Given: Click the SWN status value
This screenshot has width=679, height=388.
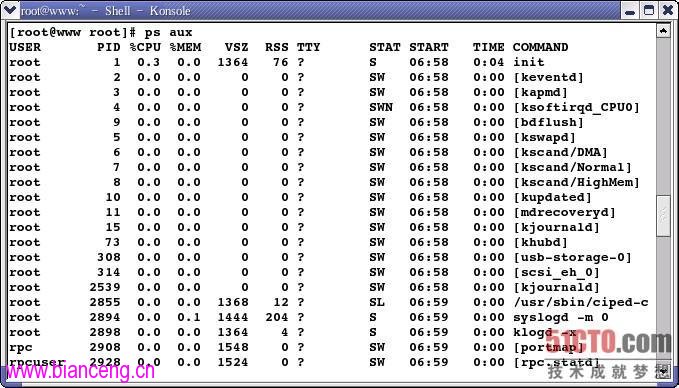Looking at the screenshot, I should point(381,107).
